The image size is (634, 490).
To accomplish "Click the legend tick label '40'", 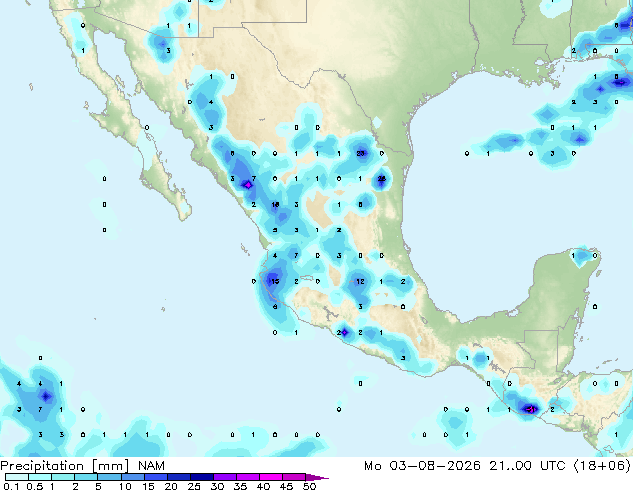I will coord(263,486).
